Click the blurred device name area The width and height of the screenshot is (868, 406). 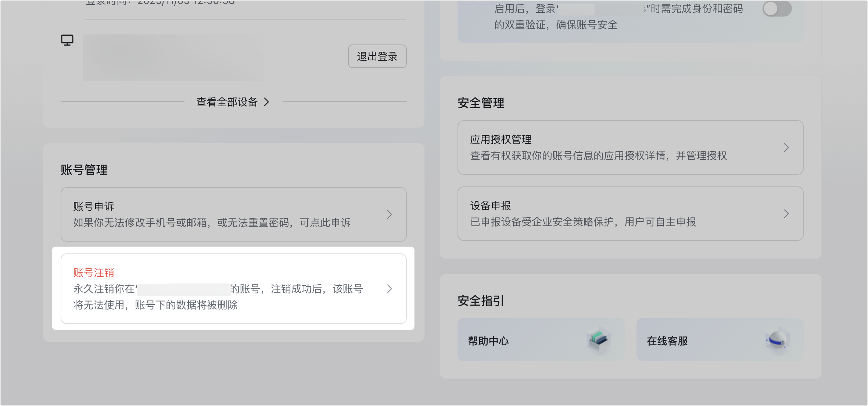coord(173,57)
